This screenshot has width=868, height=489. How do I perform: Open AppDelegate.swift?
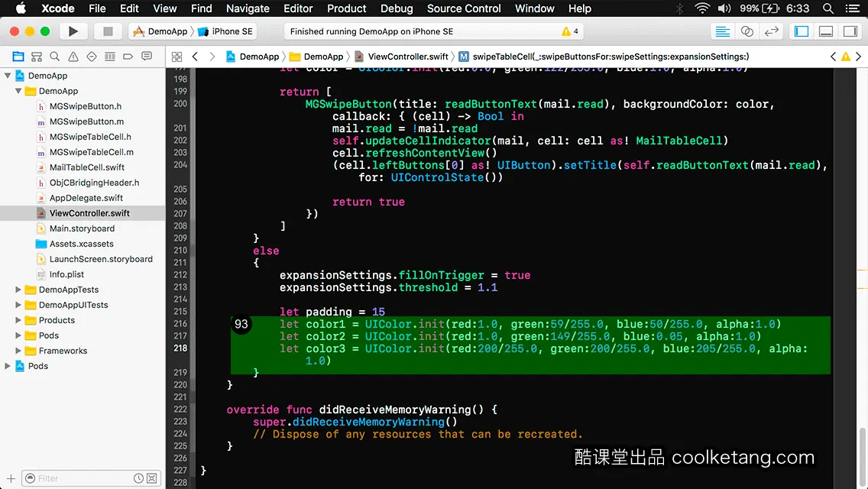[86, 198]
